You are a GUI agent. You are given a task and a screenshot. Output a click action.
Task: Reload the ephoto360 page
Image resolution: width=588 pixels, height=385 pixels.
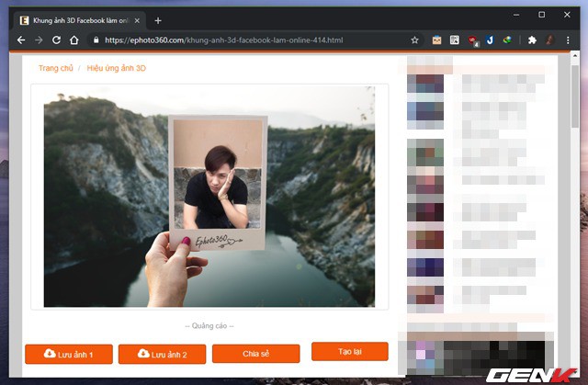(56, 40)
